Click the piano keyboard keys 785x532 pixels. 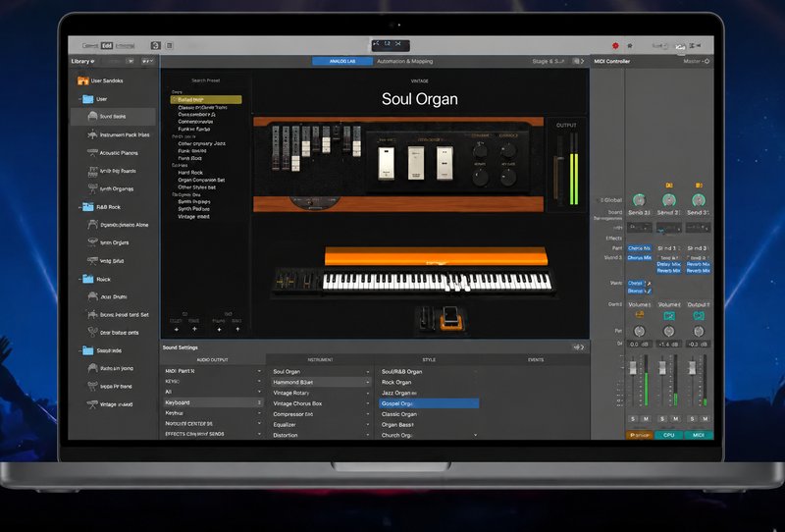click(x=437, y=281)
